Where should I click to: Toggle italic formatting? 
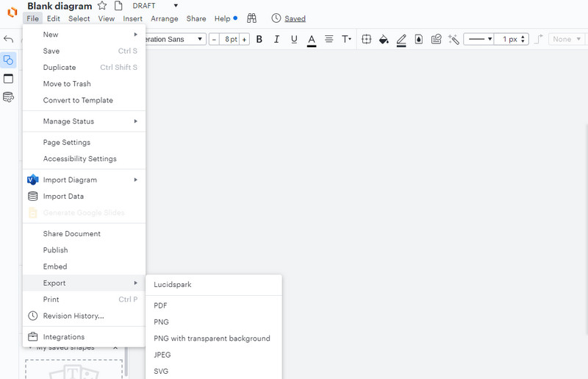click(x=276, y=39)
